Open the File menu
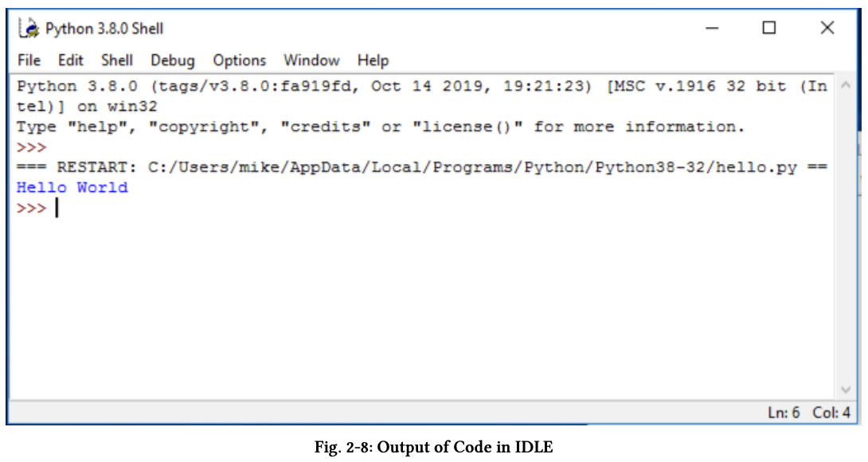 click(x=29, y=61)
